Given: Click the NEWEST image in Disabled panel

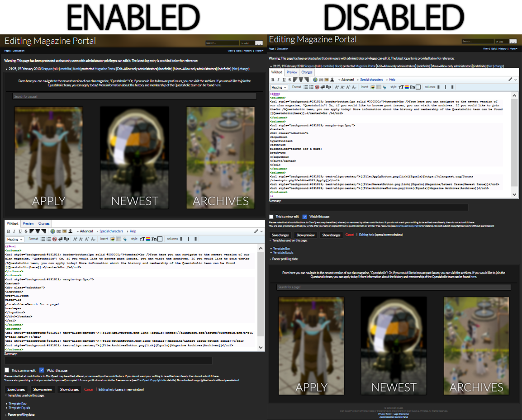Looking at the screenshot, I should coord(394,346).
